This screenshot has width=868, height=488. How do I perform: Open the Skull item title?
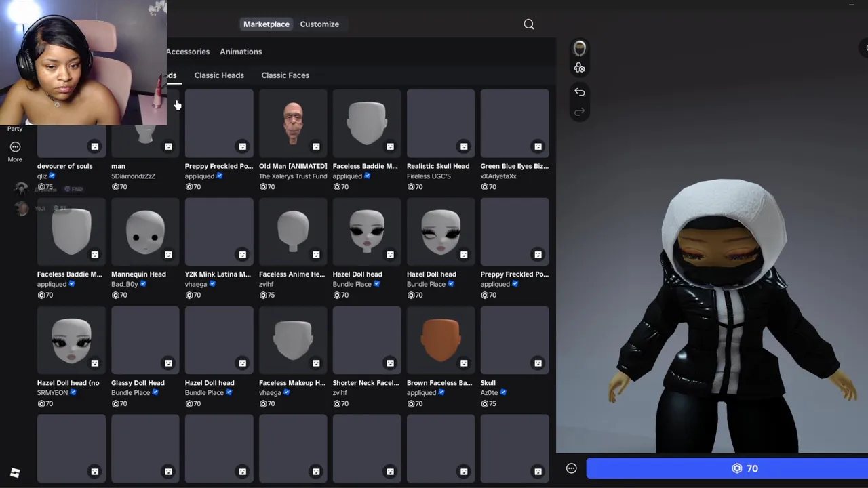(x=488, y=383)
